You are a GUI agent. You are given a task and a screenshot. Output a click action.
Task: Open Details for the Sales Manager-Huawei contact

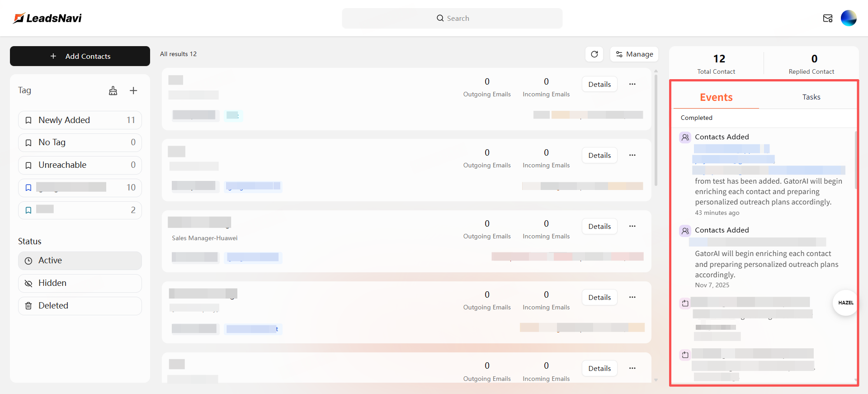pyautogui.click(x=599, y=226)
